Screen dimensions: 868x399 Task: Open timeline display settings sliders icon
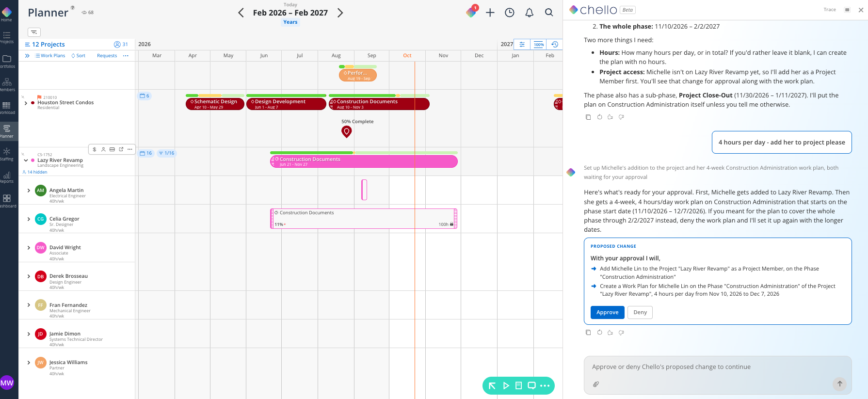522,44
